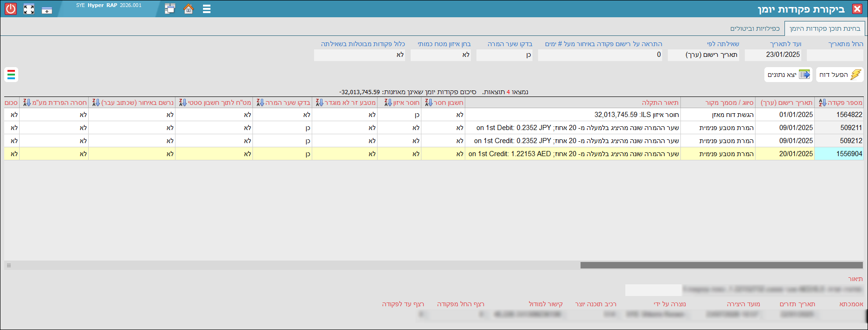Click חוסר איזון value כן in row 1564822
This screenshot has width=868, height=330.
pos(399,115)
